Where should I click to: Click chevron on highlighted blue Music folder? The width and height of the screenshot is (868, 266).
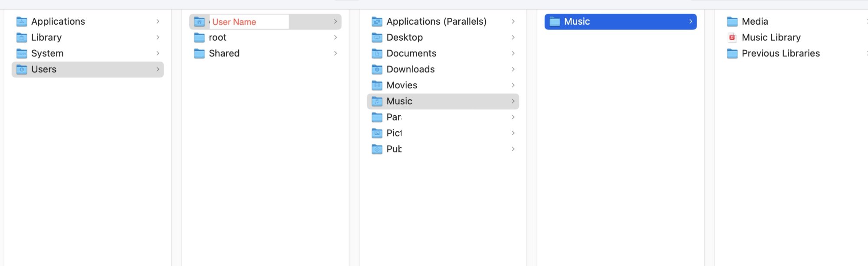point(690,22)
